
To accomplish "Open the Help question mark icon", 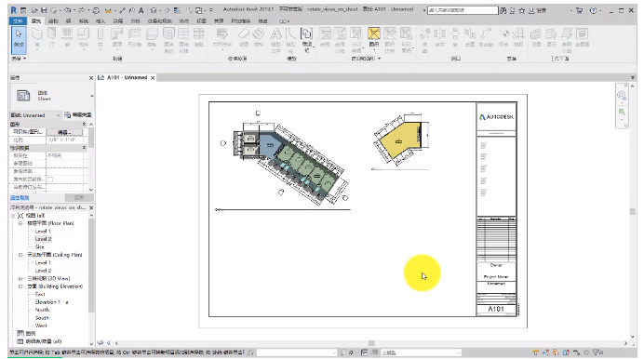I will tap(593, 10).
